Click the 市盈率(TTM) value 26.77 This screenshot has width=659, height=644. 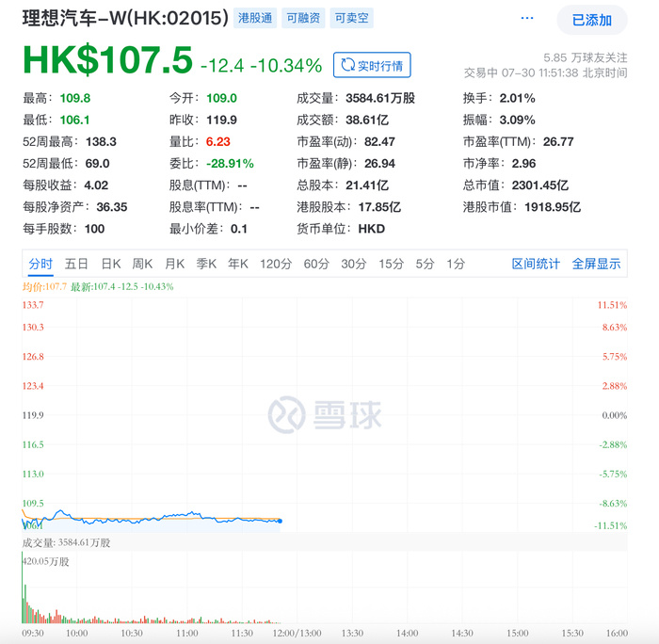[x=558, y=142]
